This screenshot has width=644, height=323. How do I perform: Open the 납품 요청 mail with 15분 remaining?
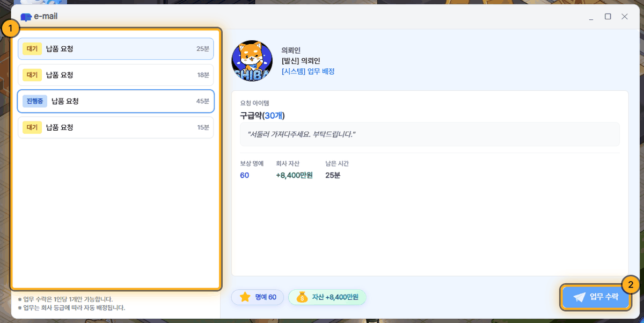(116, 127)
